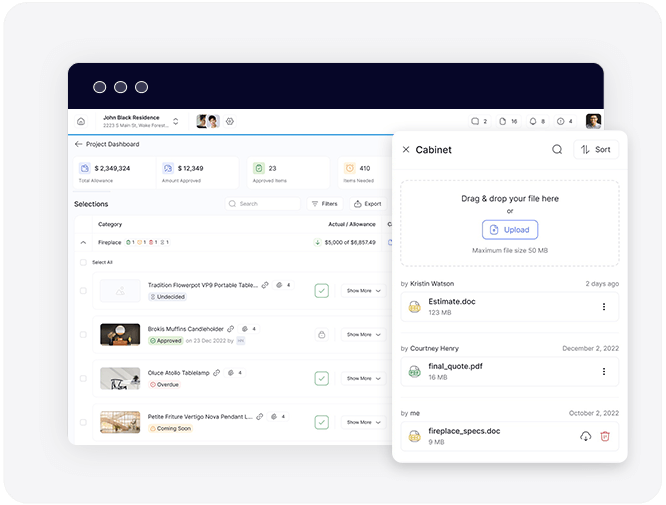Toggle approval check for Oluce Atollo Tablelamp

[321, 378]
